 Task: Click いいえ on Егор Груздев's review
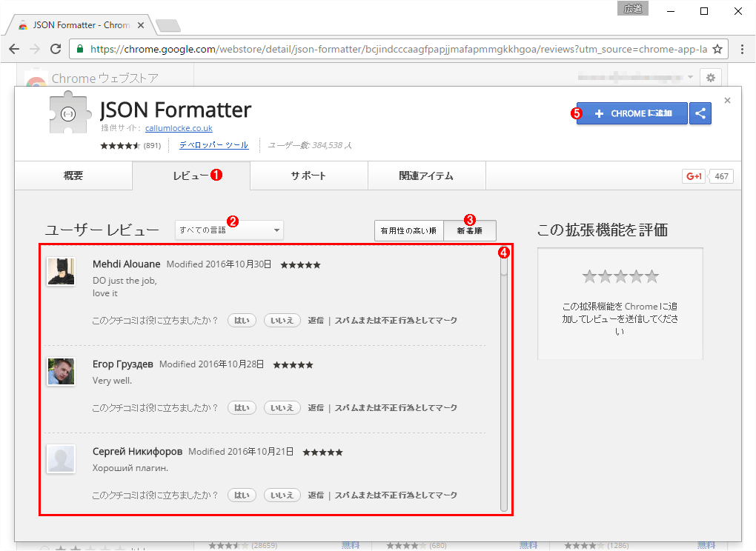[282, 407]
